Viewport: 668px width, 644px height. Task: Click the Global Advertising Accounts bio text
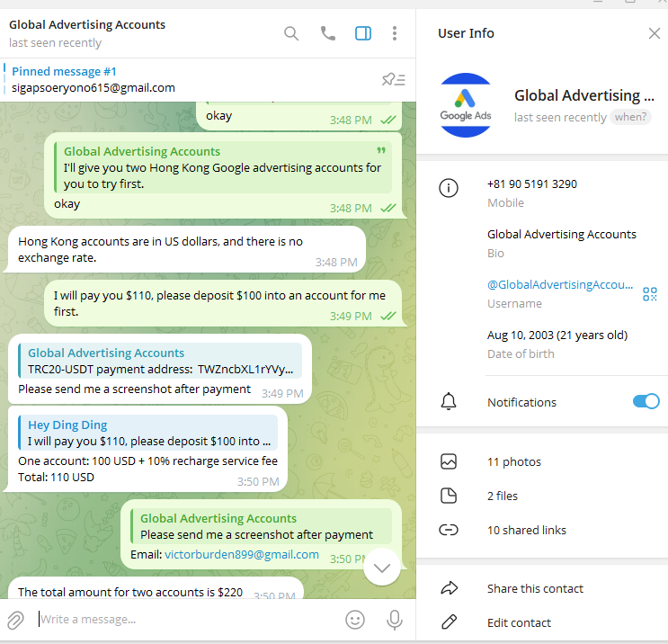coord(562,235)
